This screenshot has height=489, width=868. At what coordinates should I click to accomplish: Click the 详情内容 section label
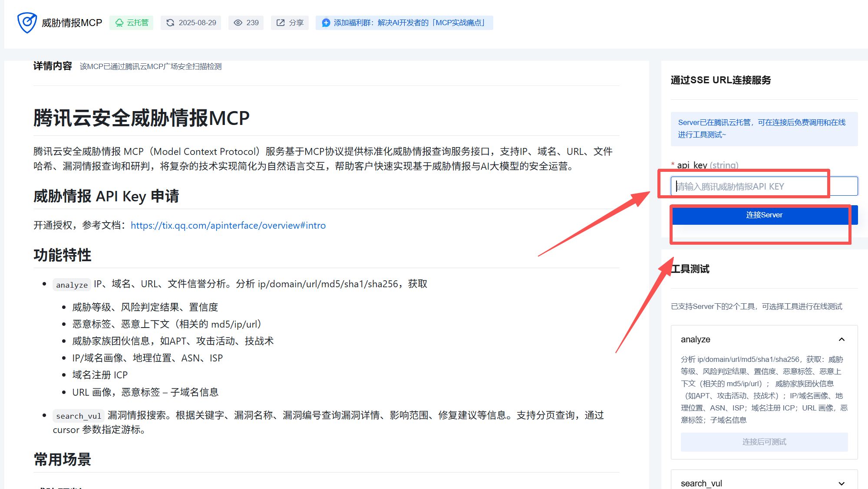(x=53, y=66)
